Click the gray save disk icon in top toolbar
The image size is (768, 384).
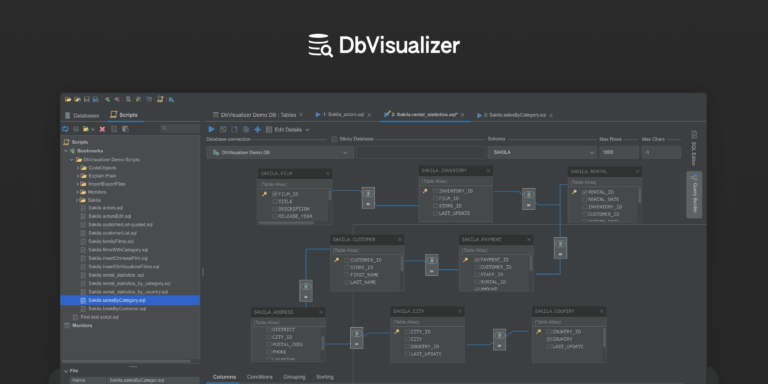[87, 99]
